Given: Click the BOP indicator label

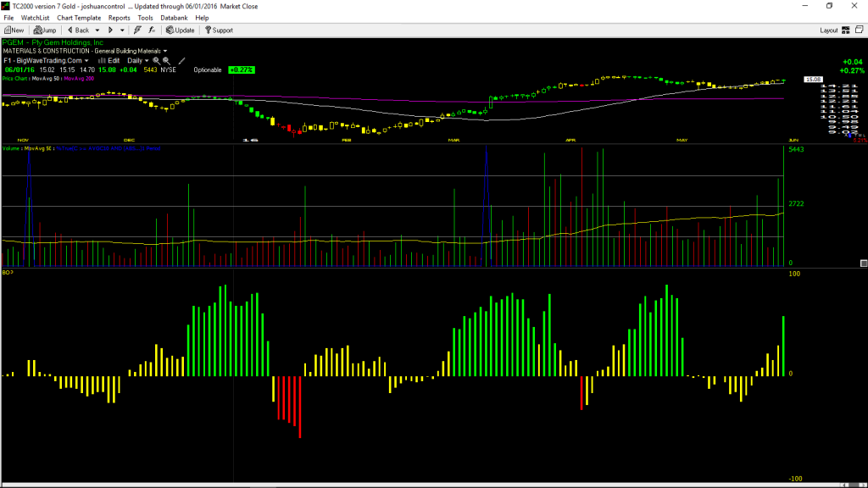Looking at the screenshot, I should pos(7,272).
